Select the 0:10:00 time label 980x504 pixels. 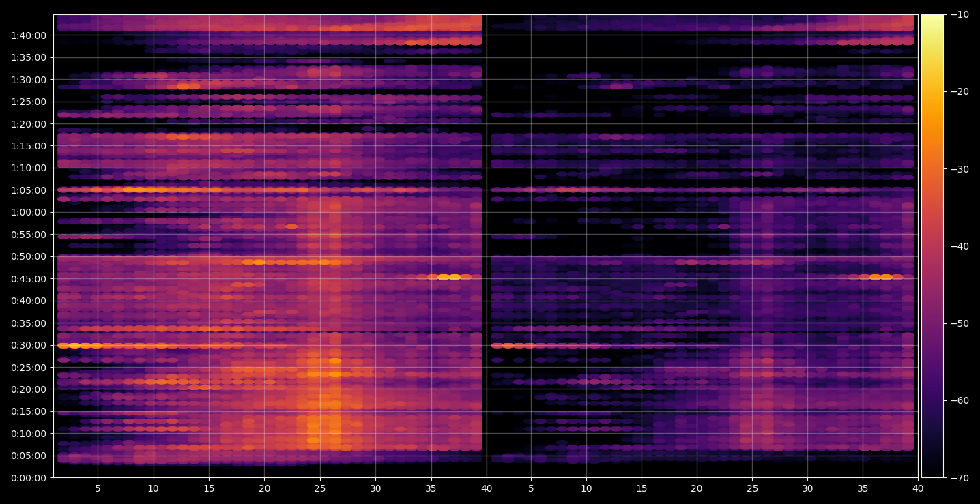[29, 434]
